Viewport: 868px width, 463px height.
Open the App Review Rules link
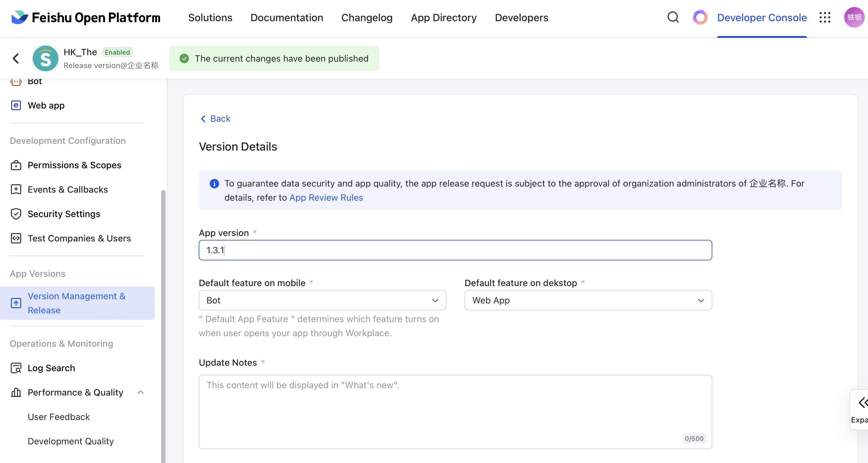click(x=326, y=197)
